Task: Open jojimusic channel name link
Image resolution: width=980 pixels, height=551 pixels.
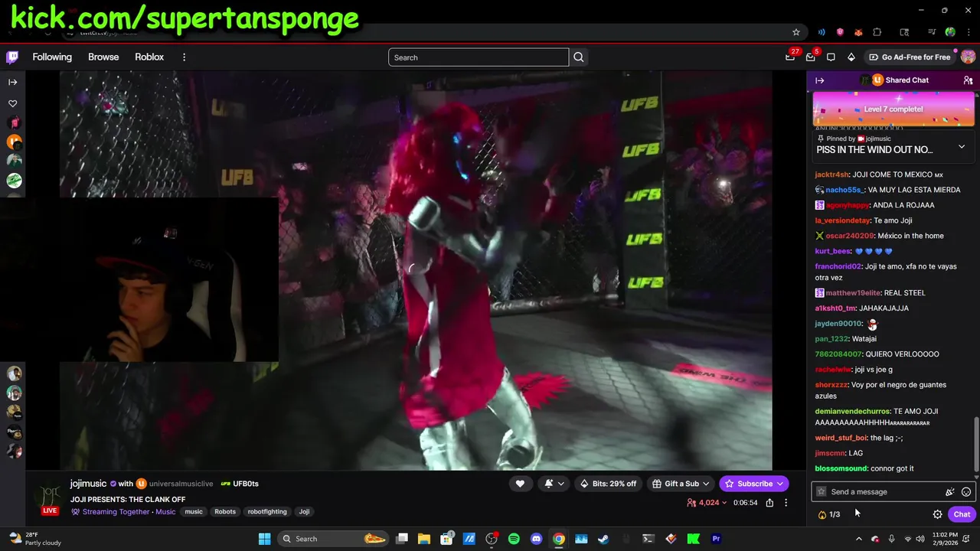Action: tap(88, 484)
